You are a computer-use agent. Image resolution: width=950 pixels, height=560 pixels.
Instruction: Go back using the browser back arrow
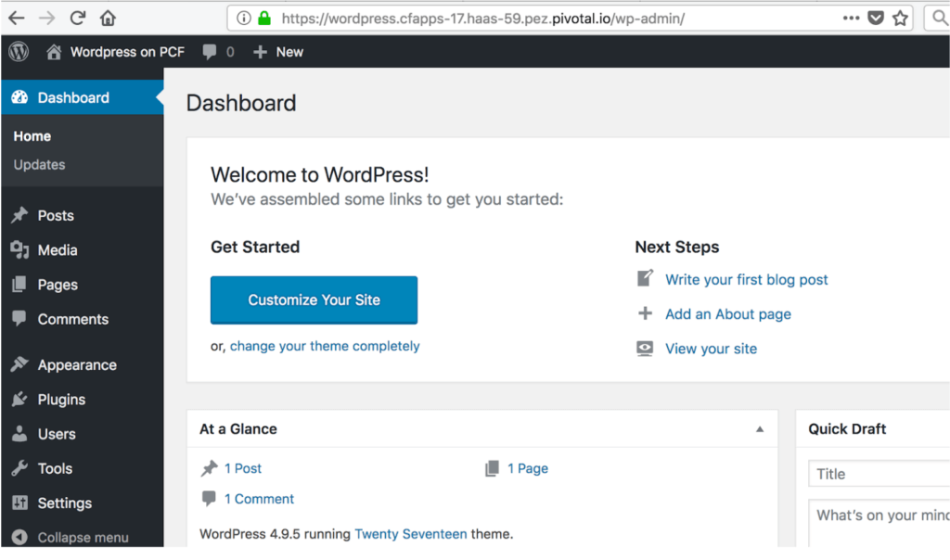coord(17,19)
